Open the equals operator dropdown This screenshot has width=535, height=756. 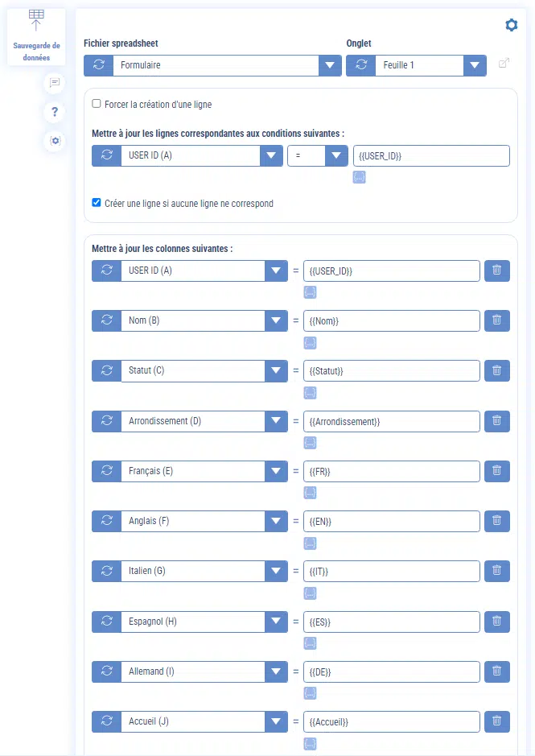coord(335,156)
